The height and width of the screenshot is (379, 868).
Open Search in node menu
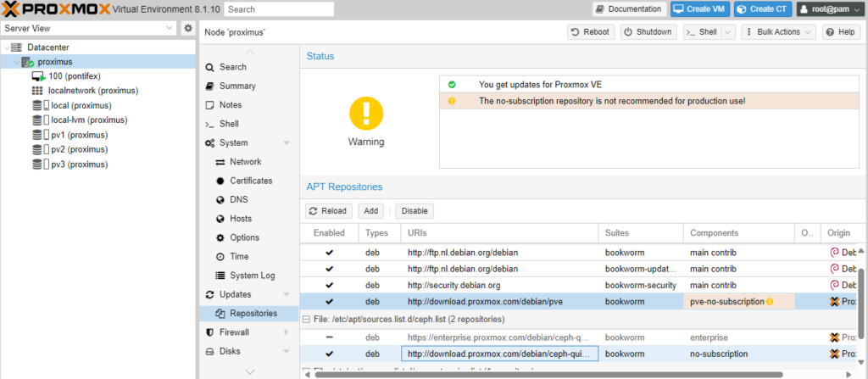[x=248, y=67]
